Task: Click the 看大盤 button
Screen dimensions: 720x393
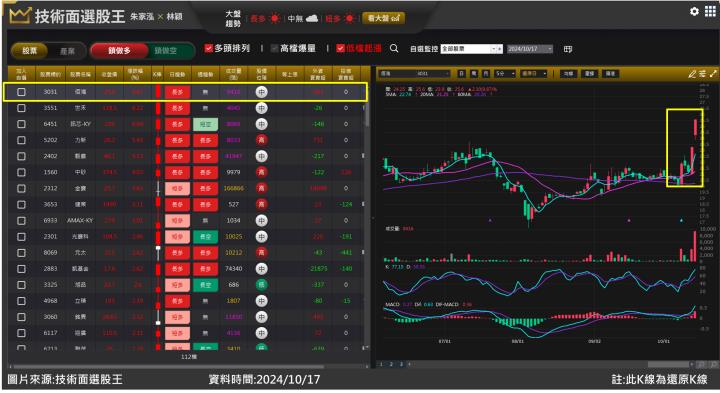Action: coord(383,18)
